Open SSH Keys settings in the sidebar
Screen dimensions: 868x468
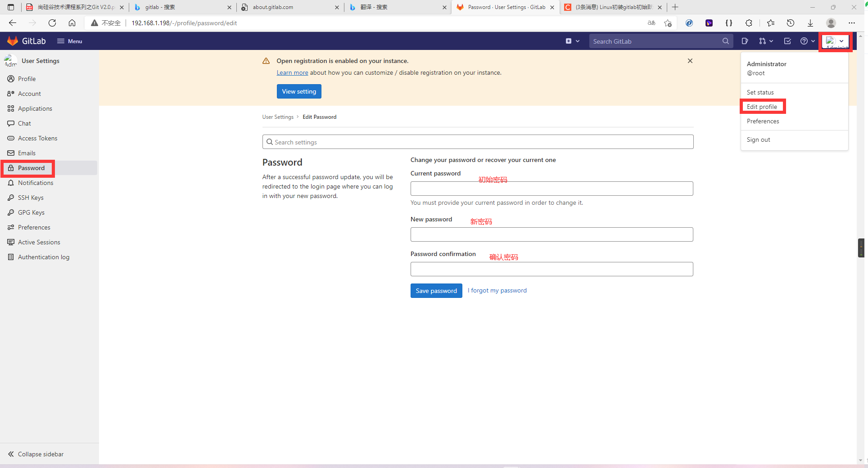[x=30, y=198]
